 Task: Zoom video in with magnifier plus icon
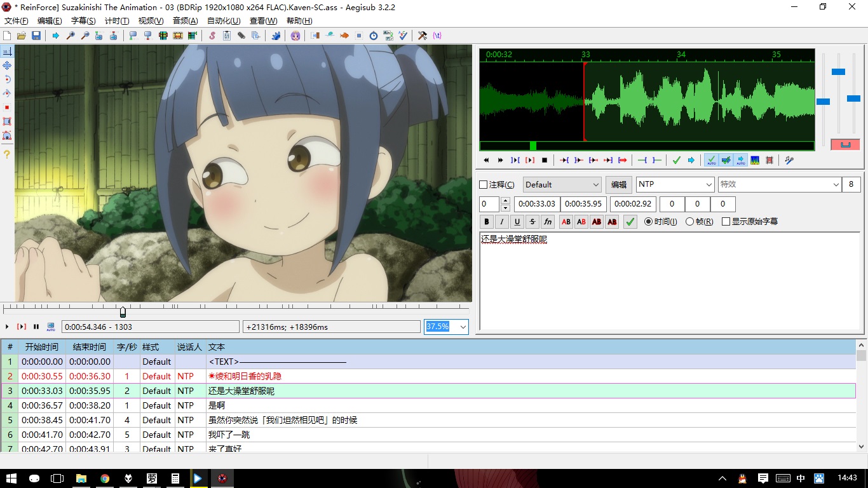point(71,36)
